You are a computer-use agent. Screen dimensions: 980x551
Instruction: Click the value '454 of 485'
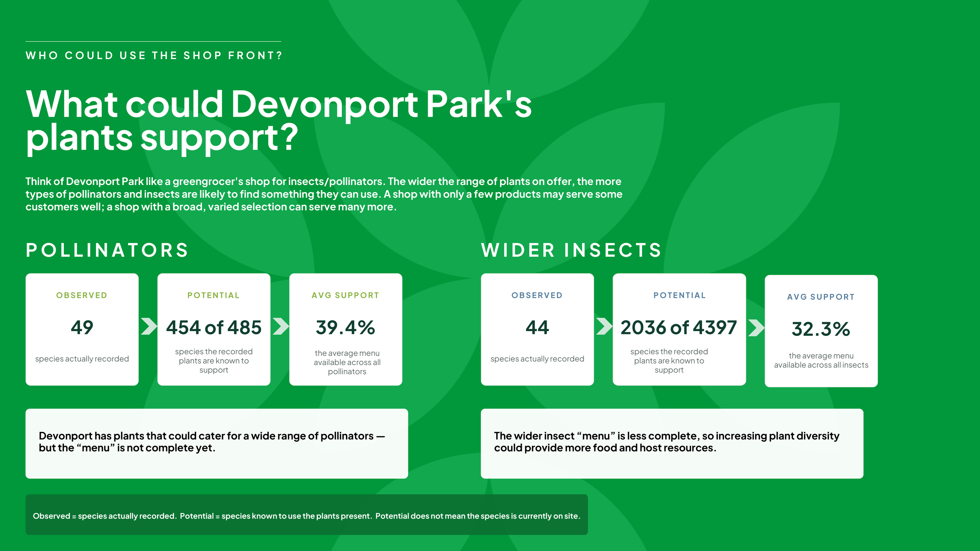pos(214,328)
